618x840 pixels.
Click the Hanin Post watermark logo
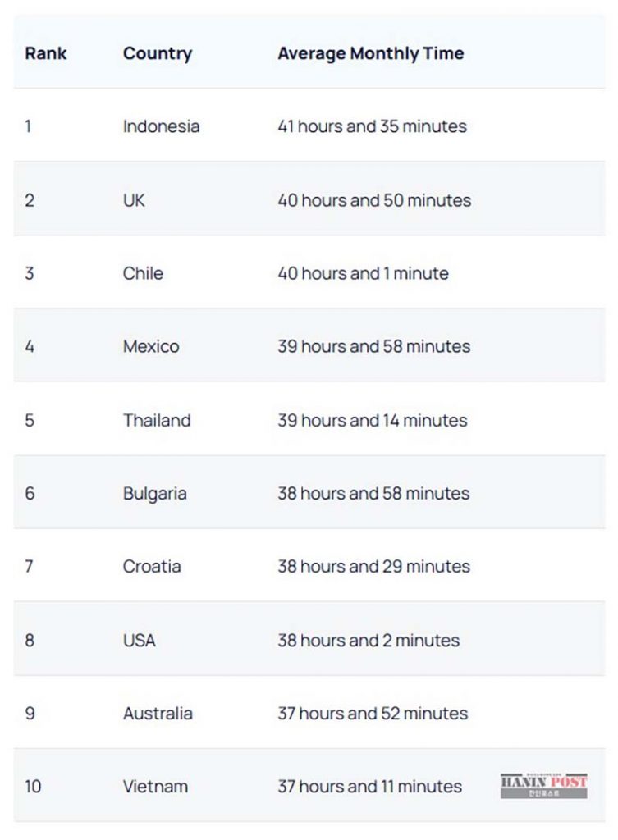point(543,785)
